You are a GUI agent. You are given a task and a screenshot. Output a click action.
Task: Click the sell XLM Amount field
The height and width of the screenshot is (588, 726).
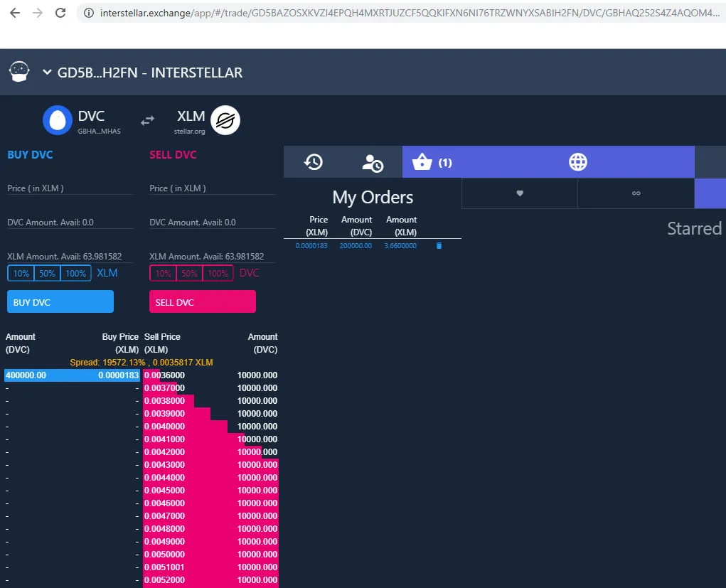pos(213,257)
